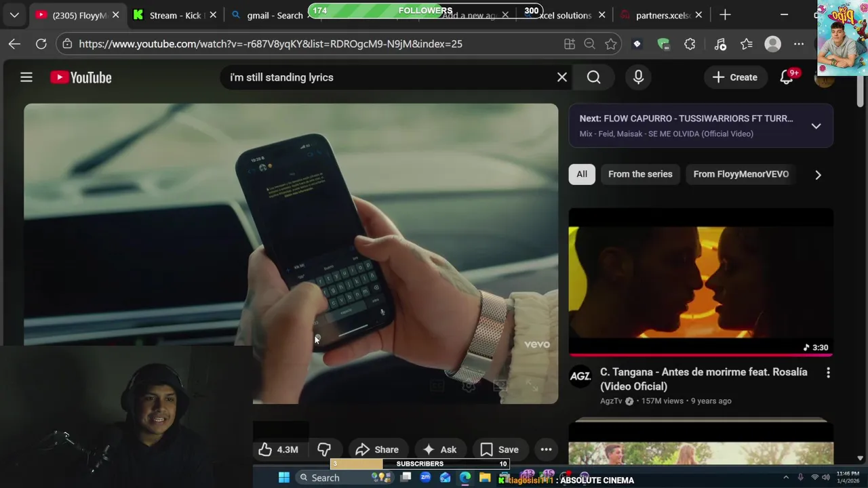The image size is (868, 488).
Task: Expand the Next playlist panel chevron
Action: [x=816, y=126]
